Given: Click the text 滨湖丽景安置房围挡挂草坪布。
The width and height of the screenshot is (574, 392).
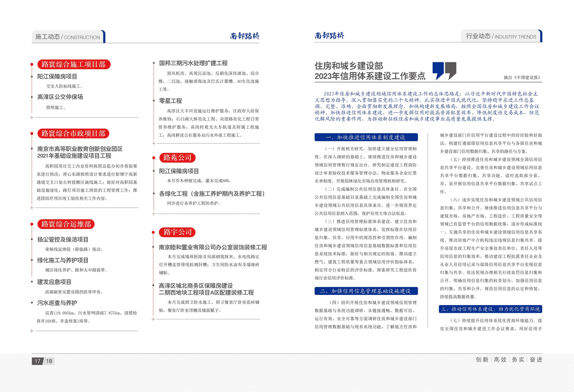Looking at the screenshot, I should pyautogui.click(x=74, y=292).
